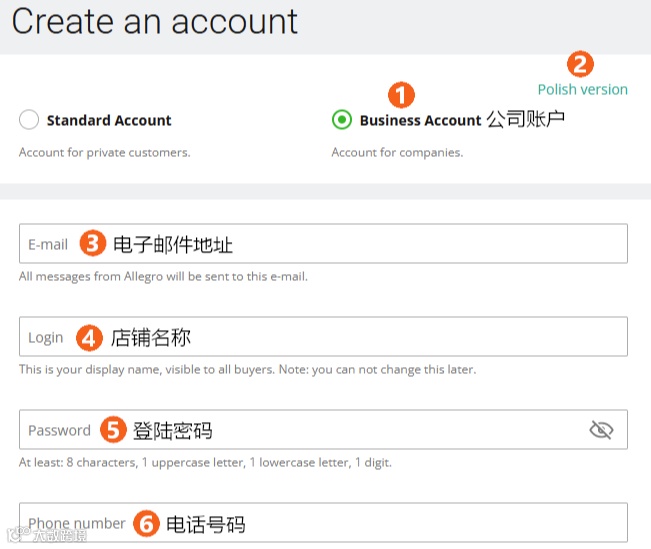Click the Standard Account label text
The image size is (651, 549).
[109, 120]
